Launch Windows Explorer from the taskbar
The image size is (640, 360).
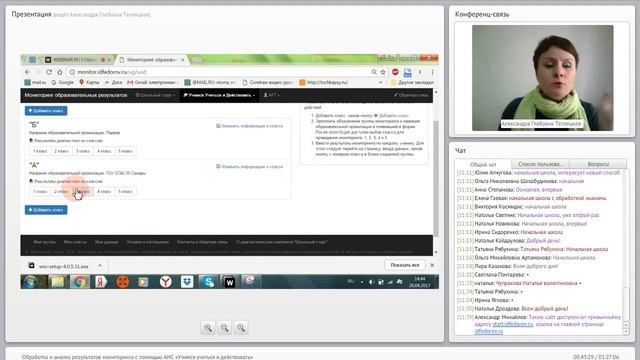(58, 282)
